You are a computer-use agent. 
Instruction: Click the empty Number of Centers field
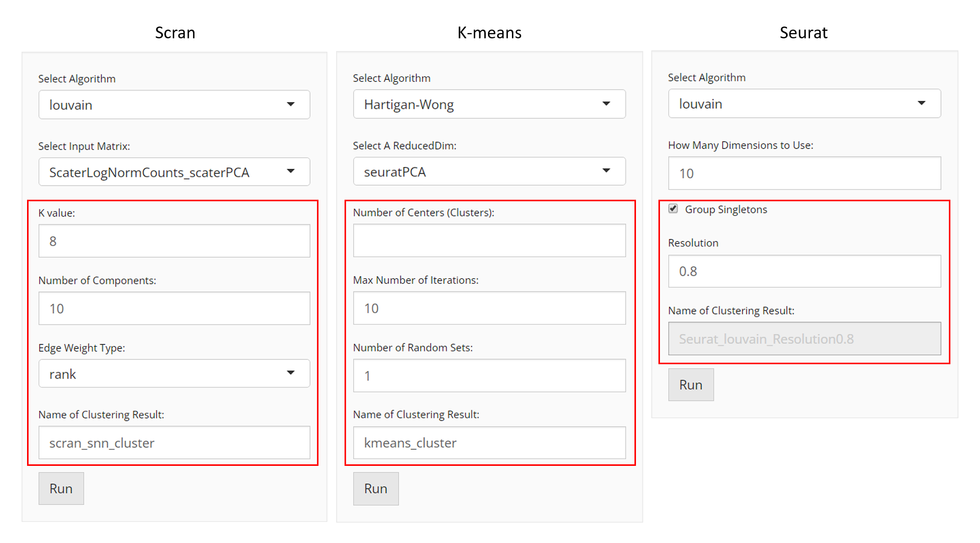(x=489, y=241)
